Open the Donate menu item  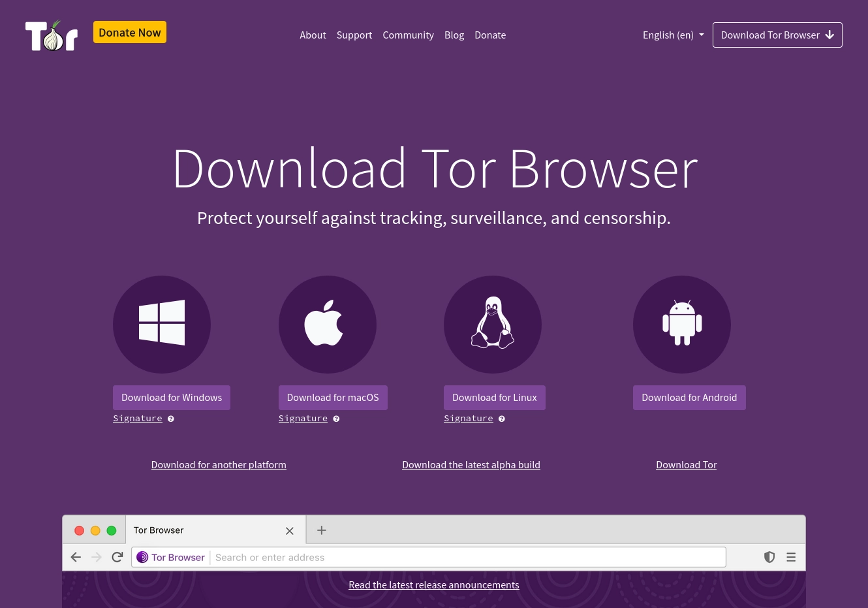(490, 35)
